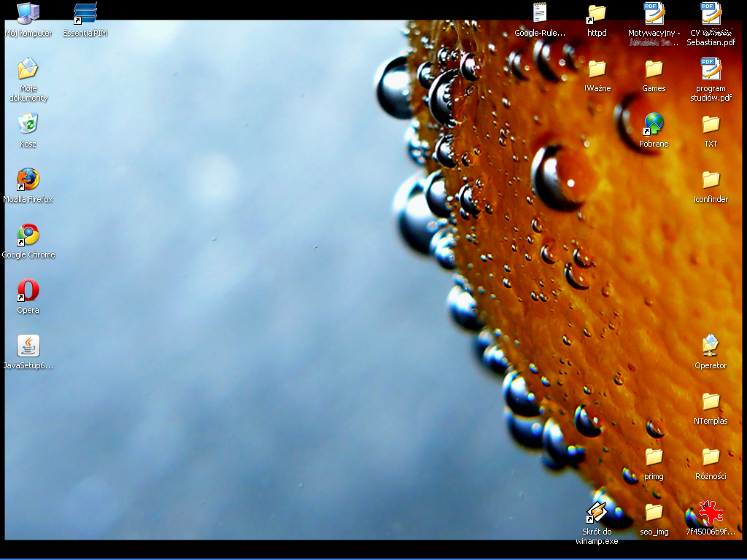The width and height of the screenshot is (747, 560).
Task: Click the httpd folder shortcut
Action: click(597, 14)
